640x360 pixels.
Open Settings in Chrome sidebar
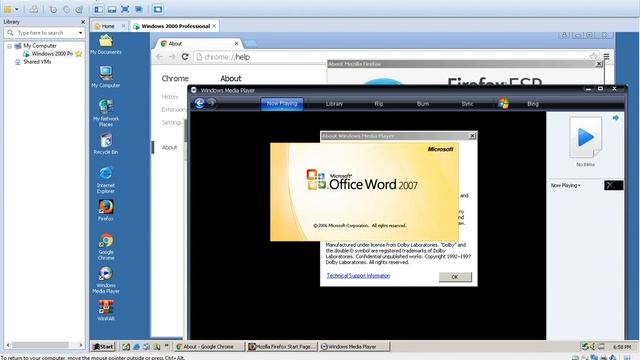[x=171, y=122]
